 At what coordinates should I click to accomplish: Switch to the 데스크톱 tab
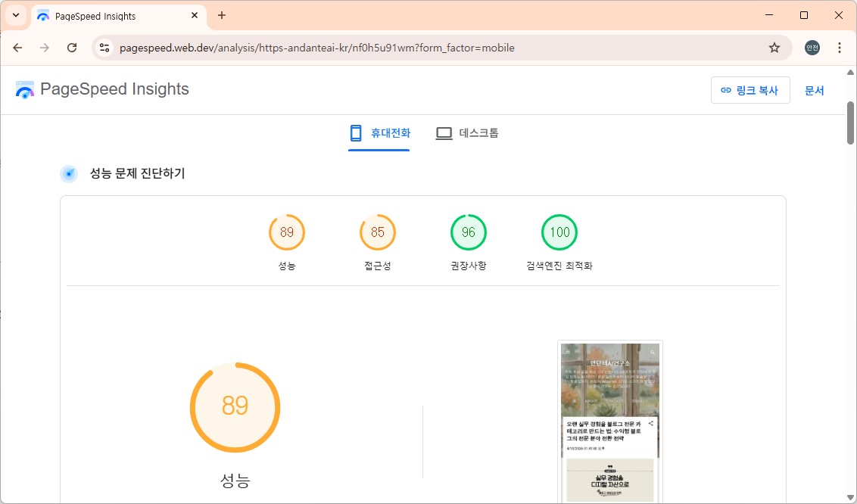click(467, 133)
